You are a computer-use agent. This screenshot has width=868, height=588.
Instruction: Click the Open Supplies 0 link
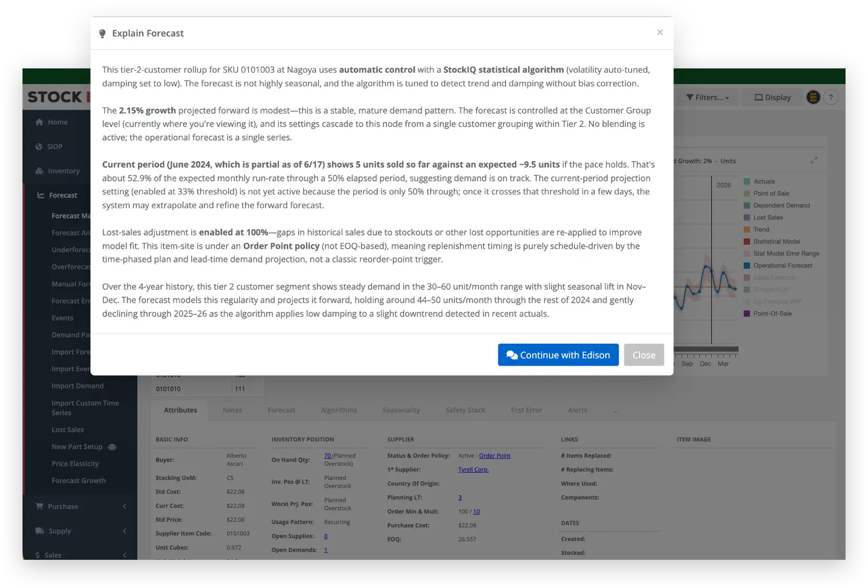pos(326,536)
